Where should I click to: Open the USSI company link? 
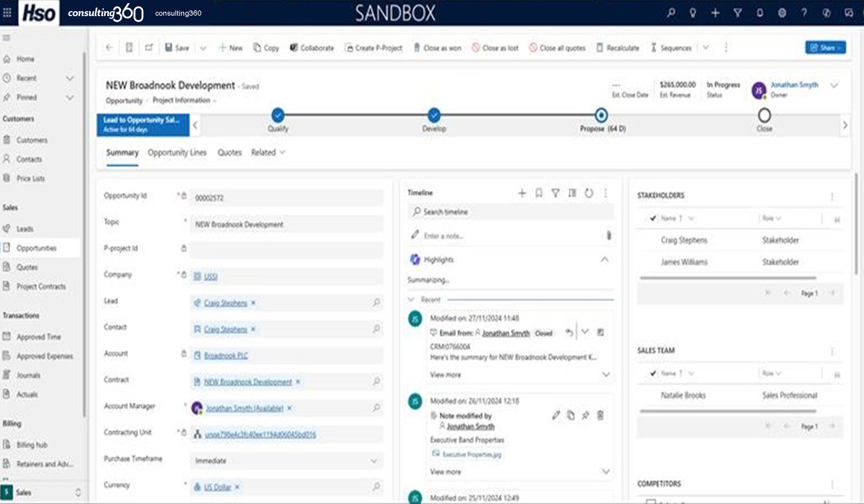(x=210, y=277)
